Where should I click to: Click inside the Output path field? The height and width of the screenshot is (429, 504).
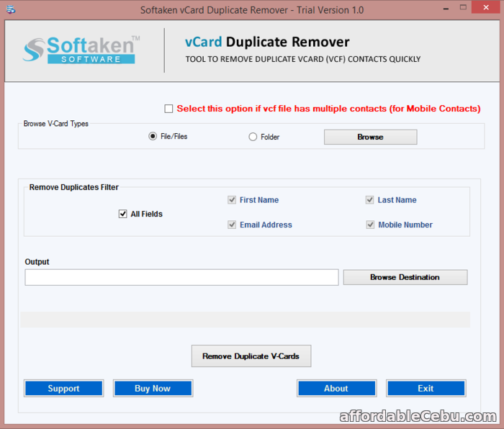pos(181,277)
